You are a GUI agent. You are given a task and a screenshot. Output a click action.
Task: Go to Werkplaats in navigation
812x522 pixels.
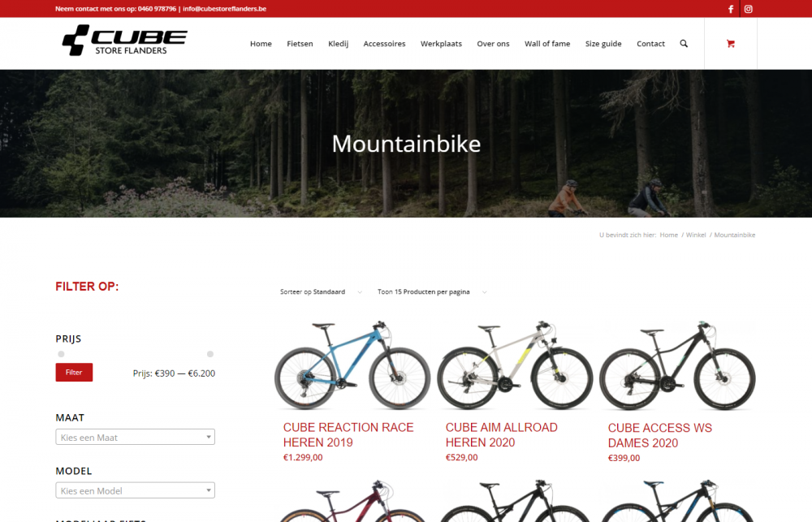[x=441, y=44]
